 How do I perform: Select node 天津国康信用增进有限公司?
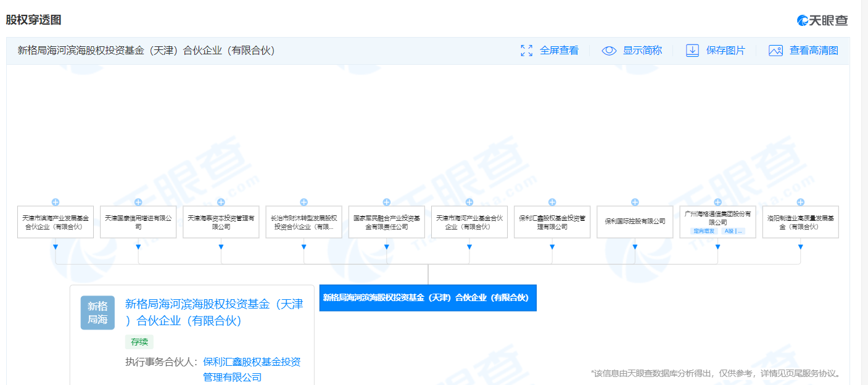138,222
